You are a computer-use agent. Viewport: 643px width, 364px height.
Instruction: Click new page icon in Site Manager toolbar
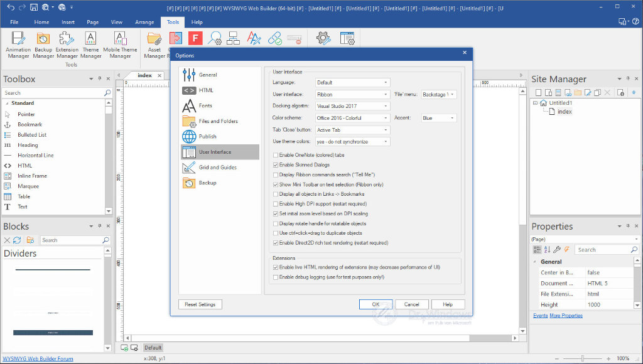pyautogui.click(x=538, y=93)
